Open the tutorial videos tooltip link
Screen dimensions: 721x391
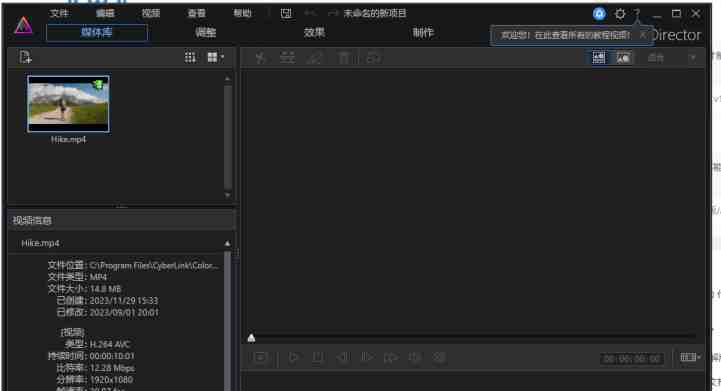click(566, 35)
